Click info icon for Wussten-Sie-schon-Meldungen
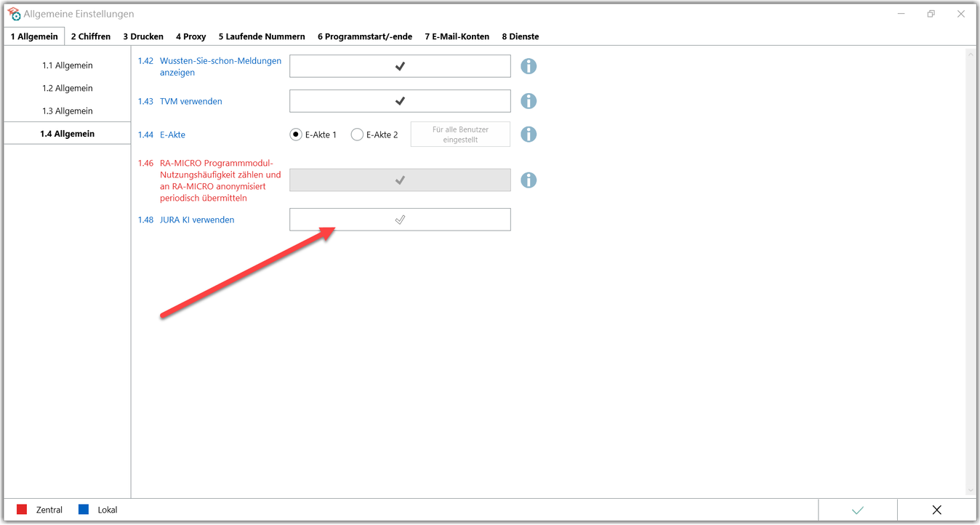 pyautogui.click(x=529, y=66)
